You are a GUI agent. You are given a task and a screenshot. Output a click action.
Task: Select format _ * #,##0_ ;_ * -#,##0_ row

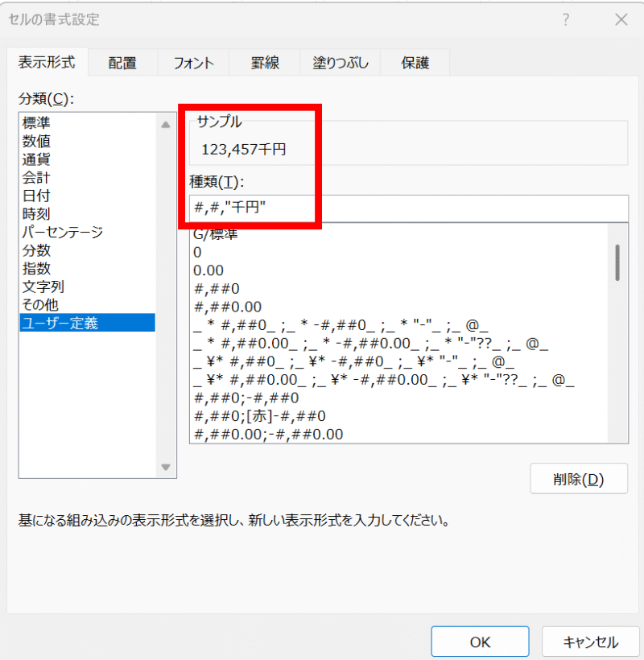(399, 325)
